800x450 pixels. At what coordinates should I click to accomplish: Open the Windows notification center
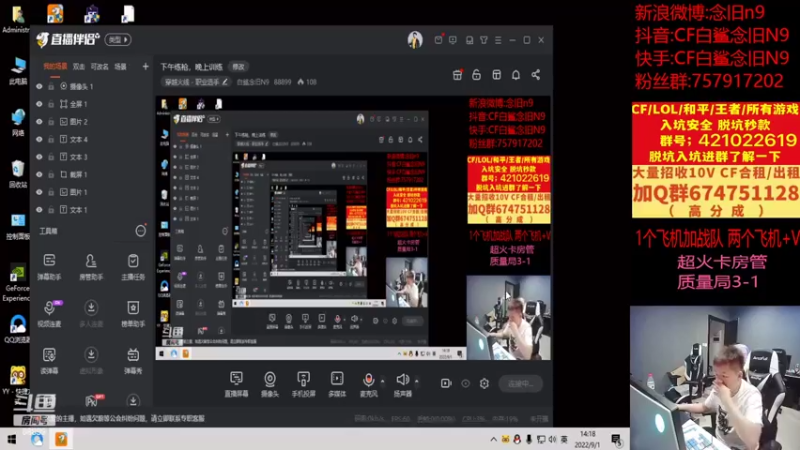point(616,440)
